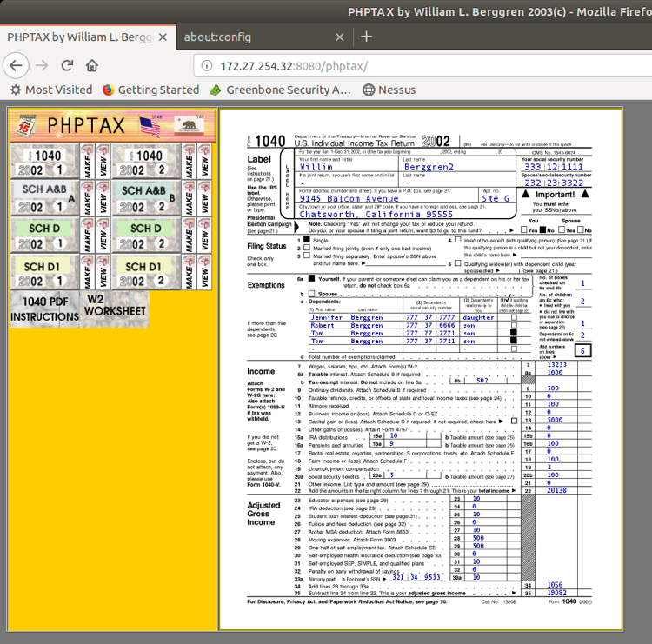
Task: Click VIEW next to SCH D1 page 2
Action: [204, 272]
